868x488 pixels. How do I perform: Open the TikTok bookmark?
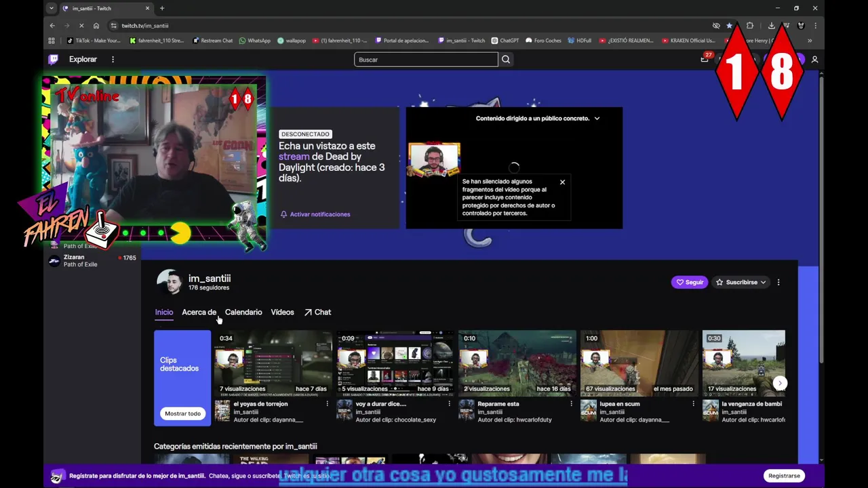[94, 41]
